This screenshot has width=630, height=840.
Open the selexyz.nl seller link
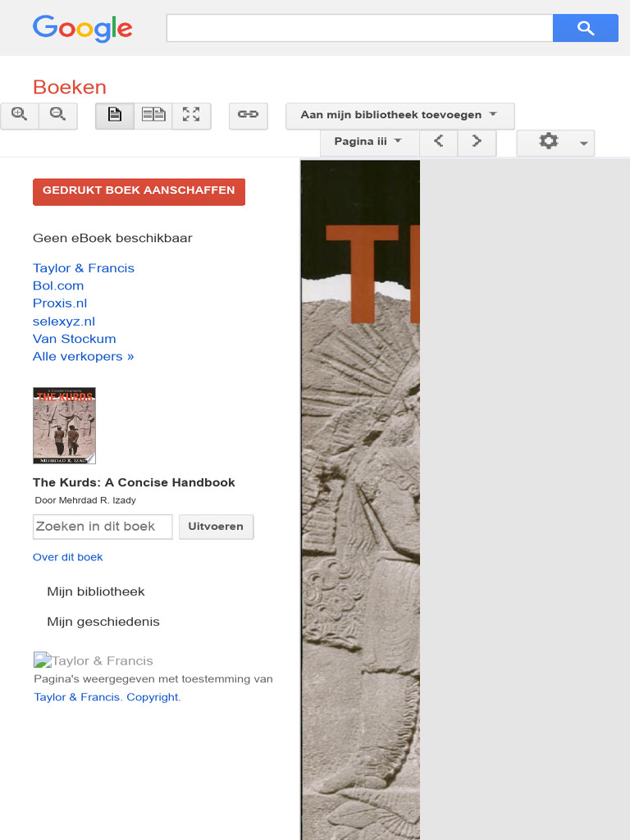tap(64, 322)
